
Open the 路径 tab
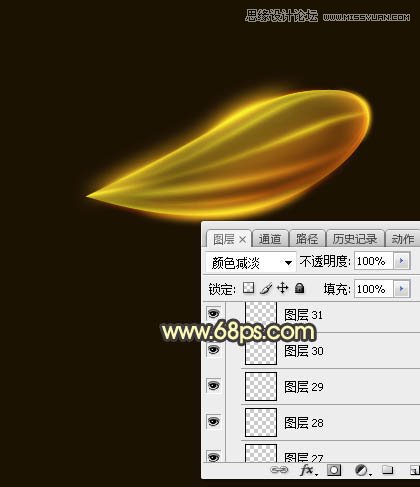307,239
